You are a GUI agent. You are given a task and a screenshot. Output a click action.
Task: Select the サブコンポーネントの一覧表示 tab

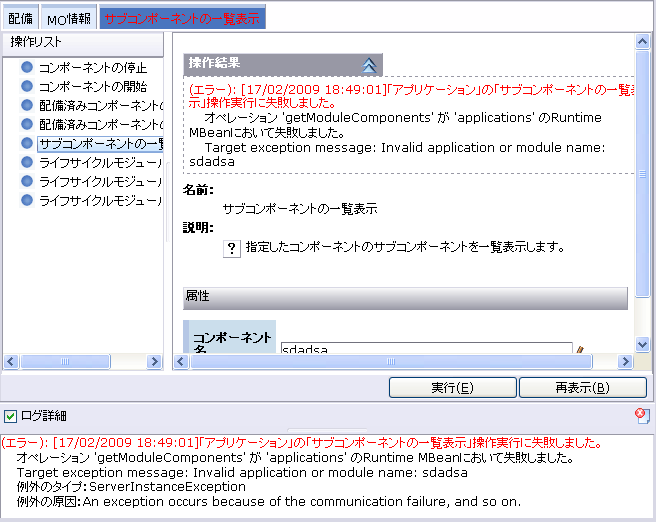(x=183, y=18)
